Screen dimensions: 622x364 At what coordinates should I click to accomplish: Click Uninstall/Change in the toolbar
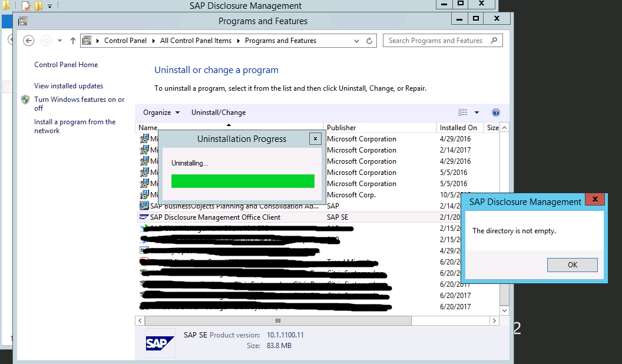[x=219, y=112]
